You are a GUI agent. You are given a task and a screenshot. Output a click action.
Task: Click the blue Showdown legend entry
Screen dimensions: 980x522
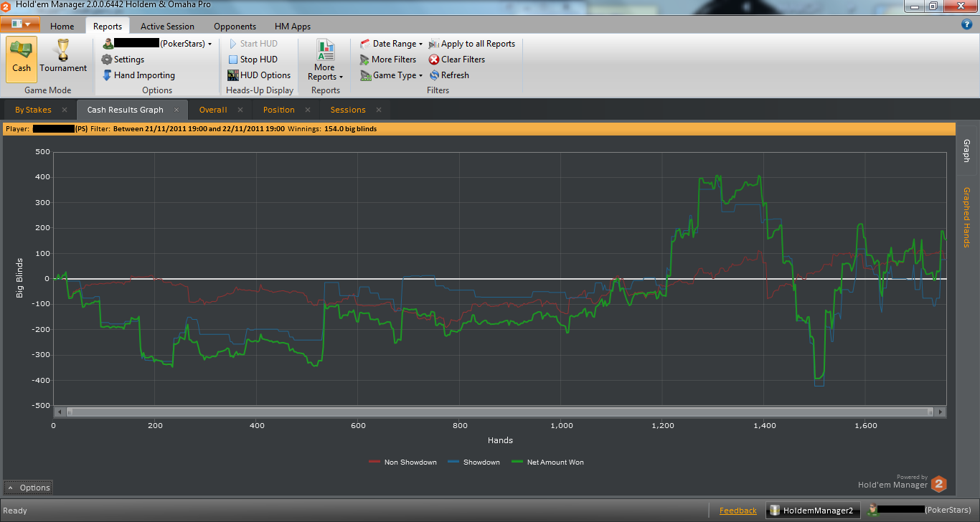[x=473, y=462]
